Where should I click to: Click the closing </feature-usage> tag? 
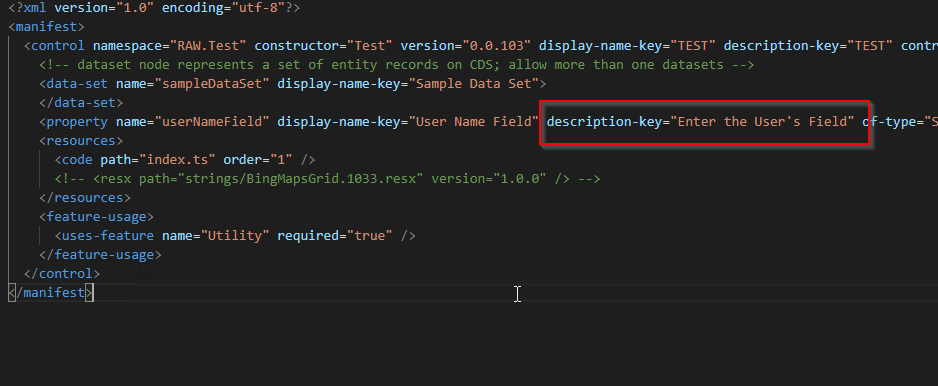[100, 254]
